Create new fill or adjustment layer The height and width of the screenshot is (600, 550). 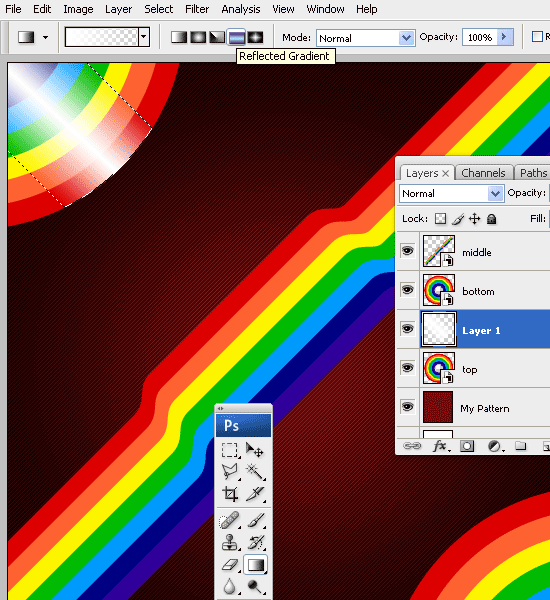[x=495, y=446]
